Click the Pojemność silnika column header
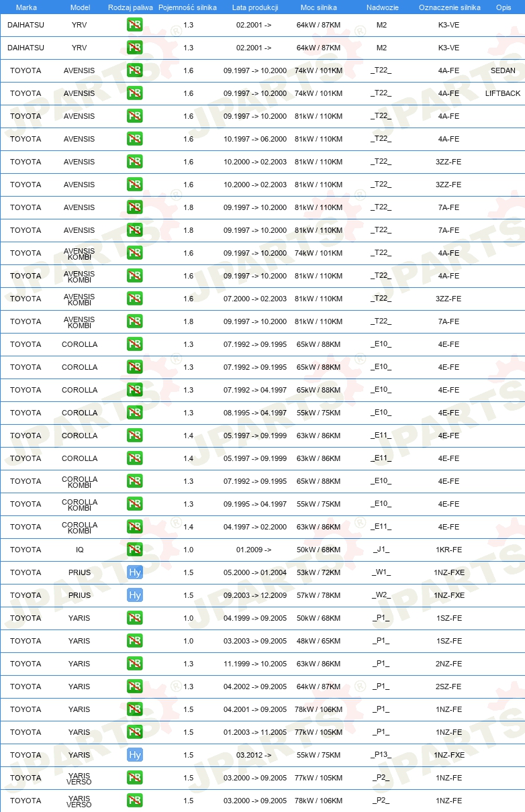 click(188, 7)
